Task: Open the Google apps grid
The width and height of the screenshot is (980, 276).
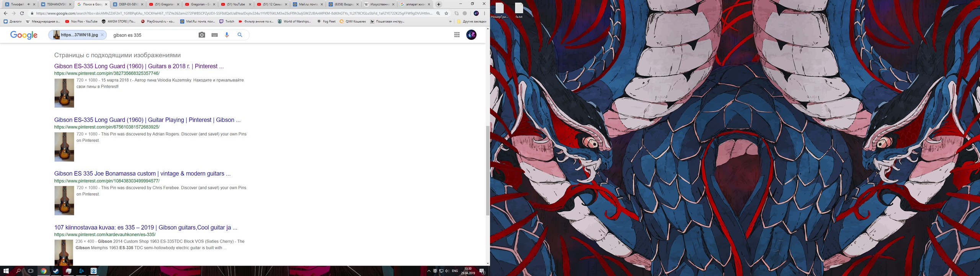Action: 457,35
